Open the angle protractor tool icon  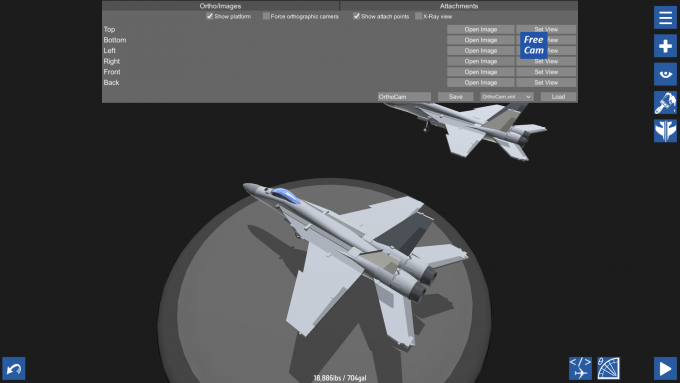tap(608, 369)
